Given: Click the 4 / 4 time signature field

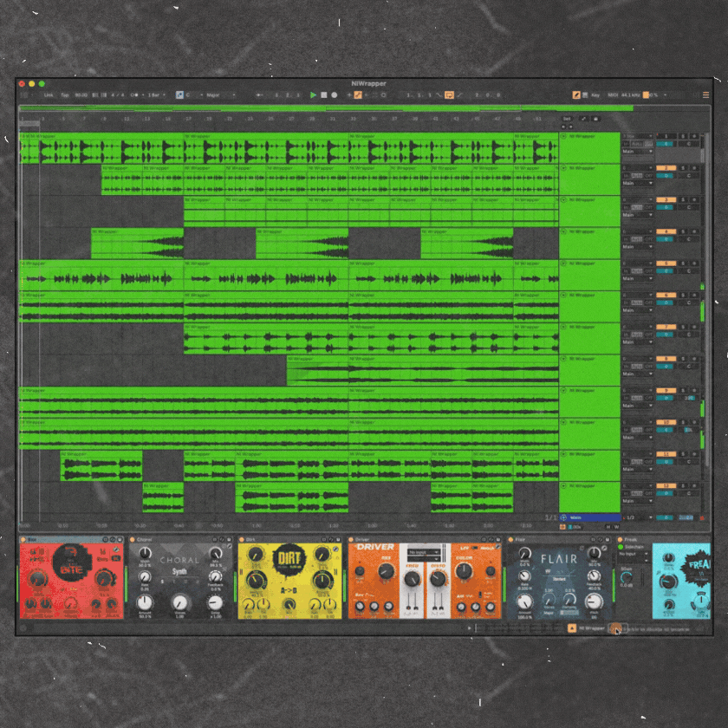Looking at the screenshot, I should point(118,95).
